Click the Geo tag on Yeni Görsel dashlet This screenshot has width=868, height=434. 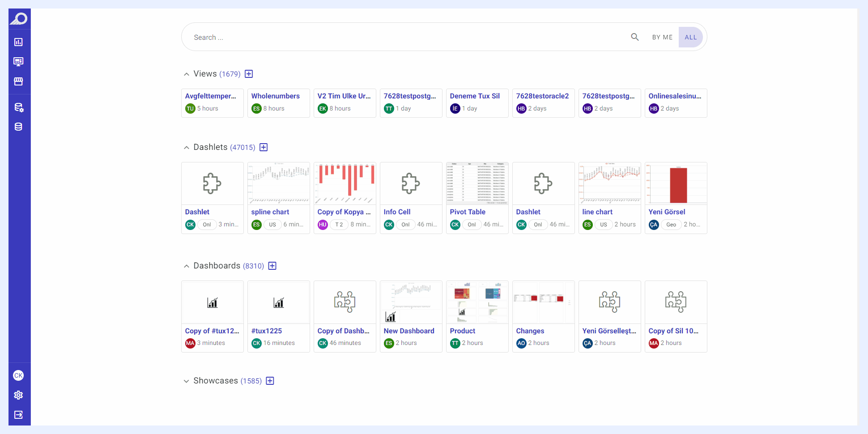(671, 225)
